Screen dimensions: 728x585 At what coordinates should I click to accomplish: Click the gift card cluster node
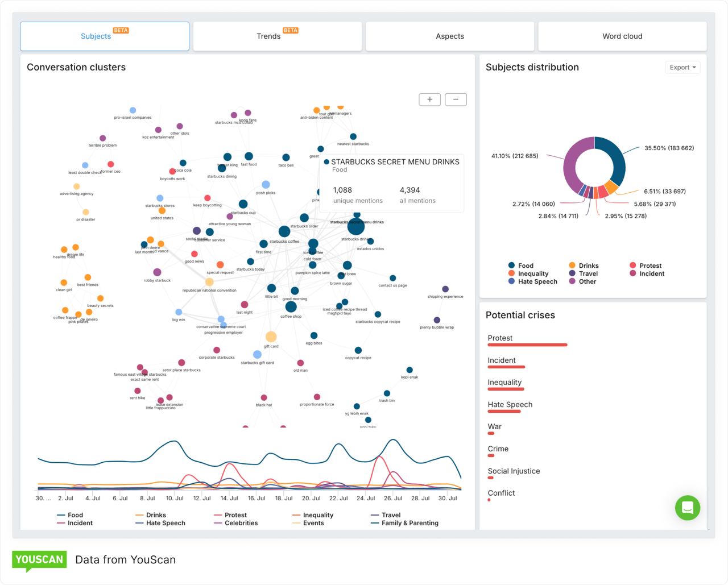click(271, 337)
